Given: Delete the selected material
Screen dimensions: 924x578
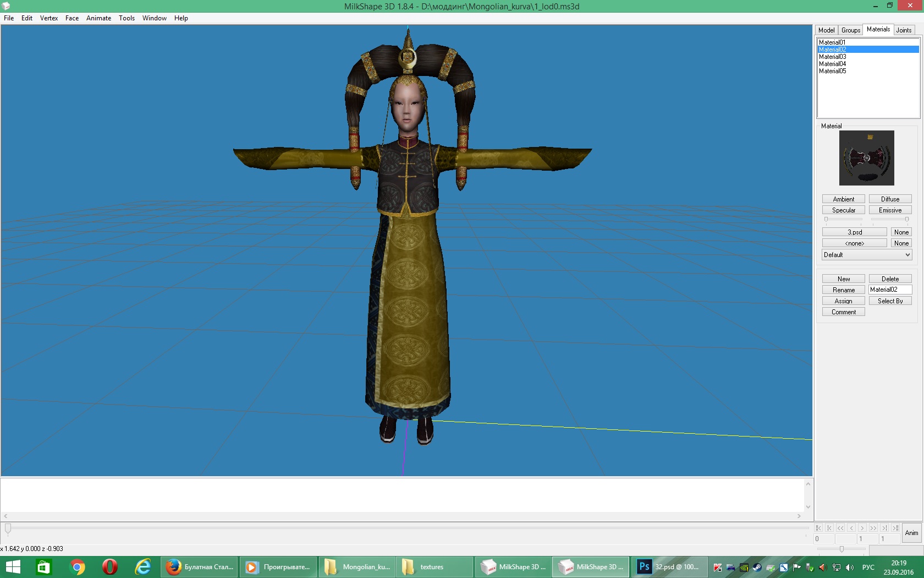Looking at the screenshot, I should point(890,279).
